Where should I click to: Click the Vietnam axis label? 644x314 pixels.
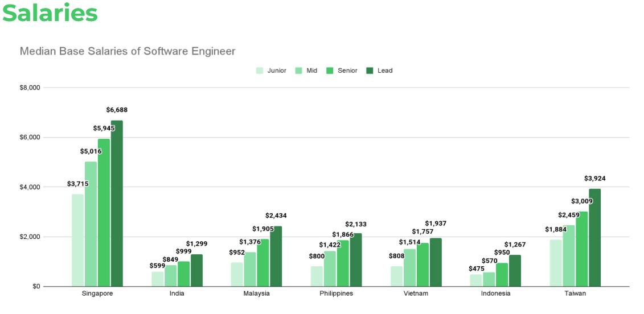(416, 294)
